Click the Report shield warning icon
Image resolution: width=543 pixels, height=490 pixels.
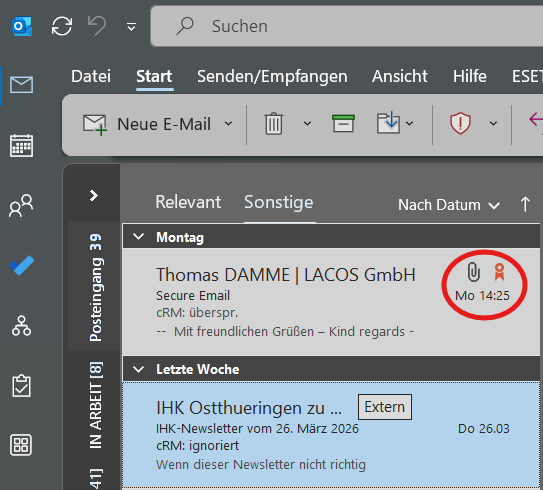[x=460, y=124]
